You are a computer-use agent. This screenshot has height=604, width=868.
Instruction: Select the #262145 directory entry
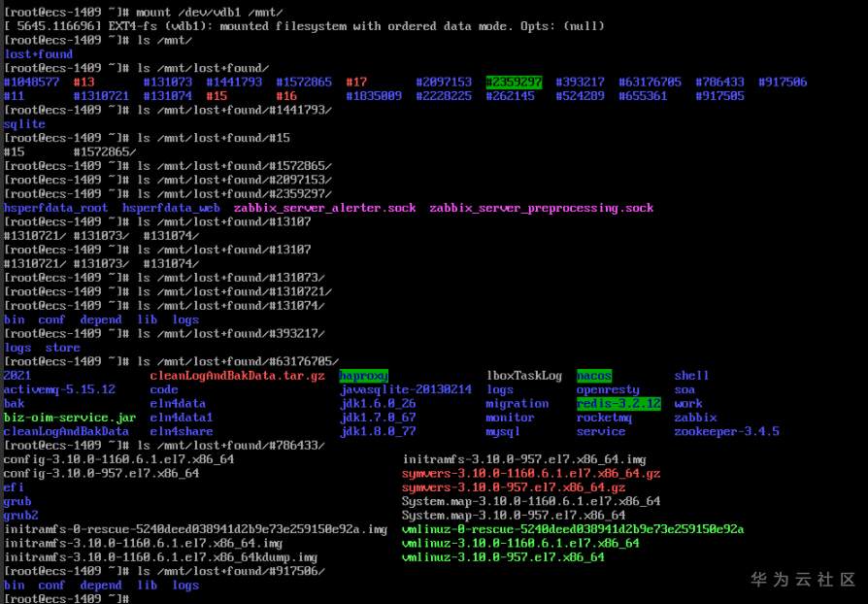click(510, 96)
